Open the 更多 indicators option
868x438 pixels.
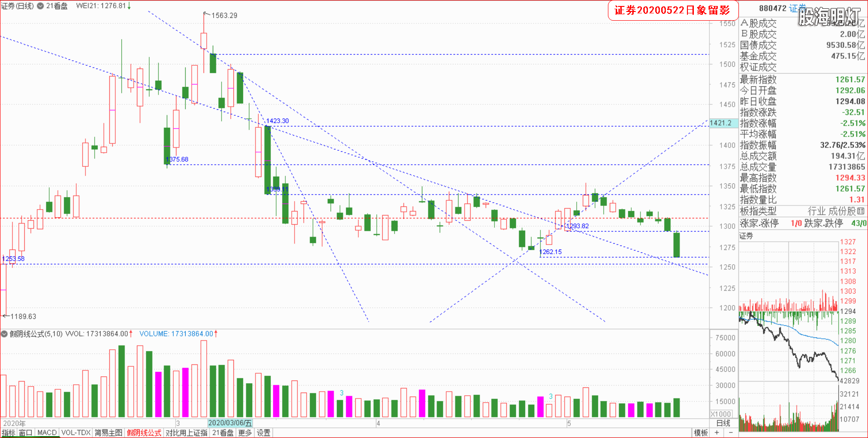pos(245,433)
